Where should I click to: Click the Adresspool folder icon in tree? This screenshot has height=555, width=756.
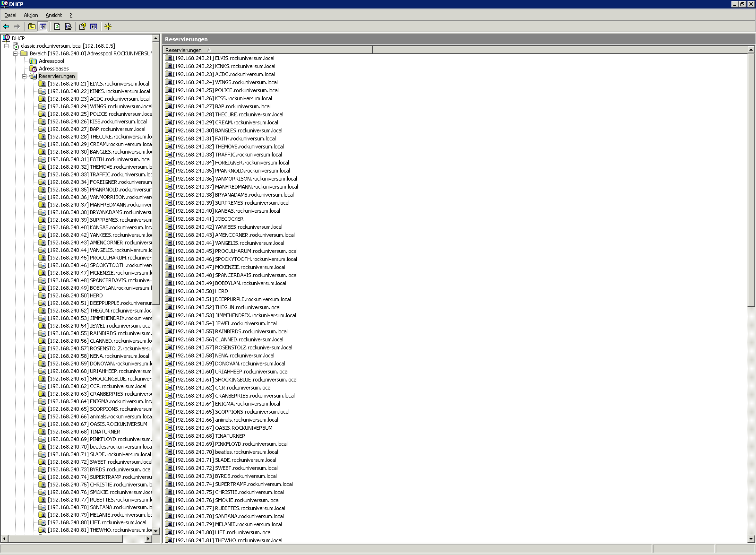coord(33,61)
